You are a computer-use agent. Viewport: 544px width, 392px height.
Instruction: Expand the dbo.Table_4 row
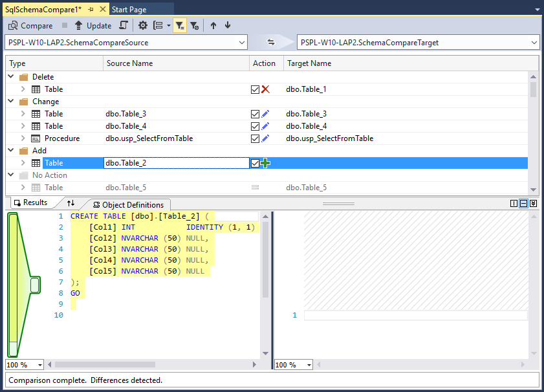click(x=23, y=125)
